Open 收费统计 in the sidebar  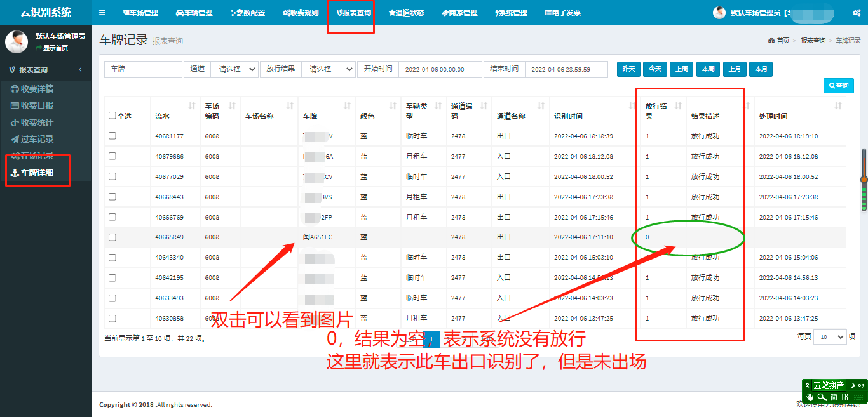coord(33,122)
